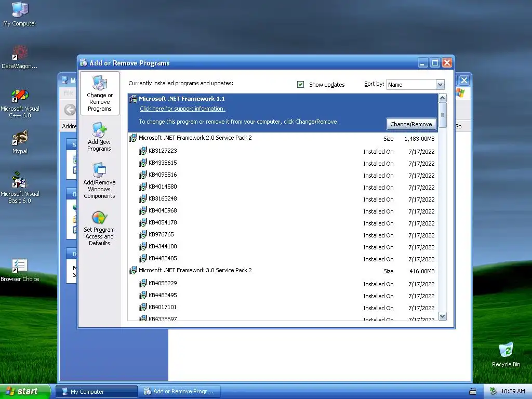The width and height of the screenshot is (532, 399).
Task: Click the KB3127223 update icon
Action: tap(143, 151)
